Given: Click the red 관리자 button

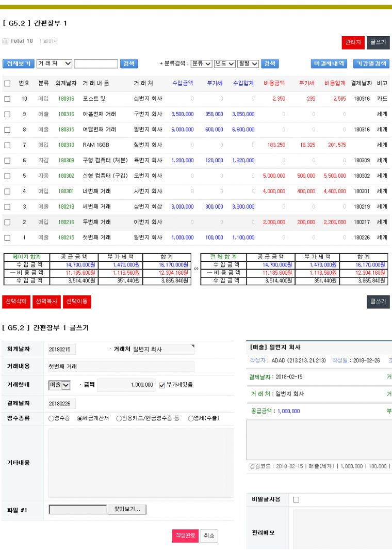Looking at the screenshot, I should (x=353, y=42).
